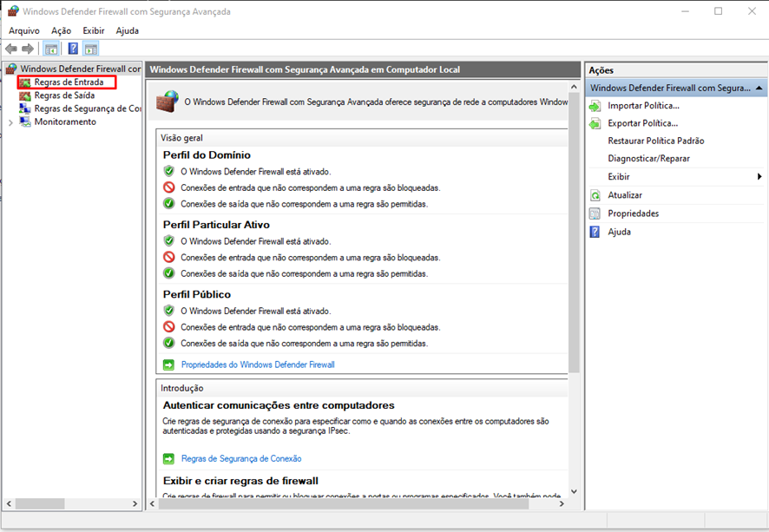
Task: Click red blocked icon under Perfil do Domínio
Action: tap(169, 187)
